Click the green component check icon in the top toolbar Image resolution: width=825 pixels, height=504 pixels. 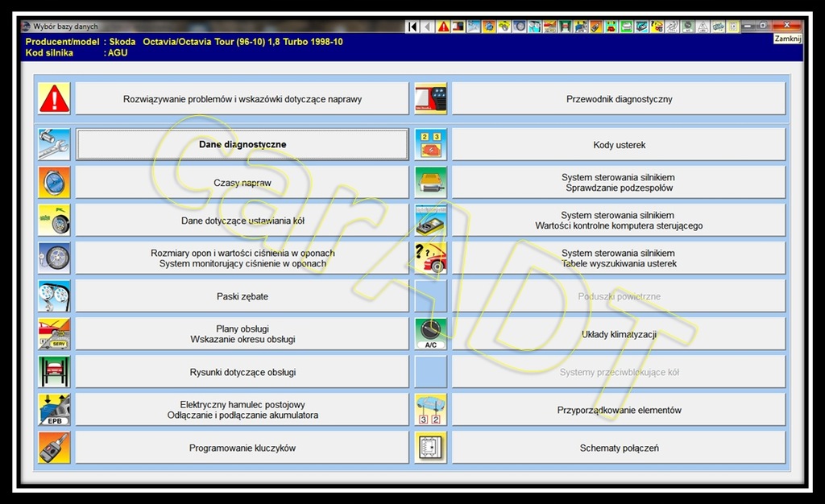click(625, 27)
